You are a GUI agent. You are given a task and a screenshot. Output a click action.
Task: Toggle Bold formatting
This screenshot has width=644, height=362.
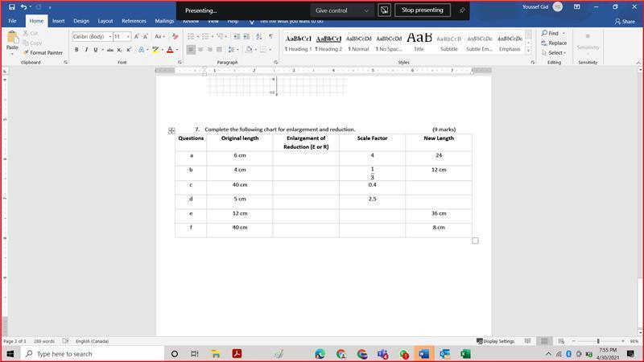click(76, 50)
